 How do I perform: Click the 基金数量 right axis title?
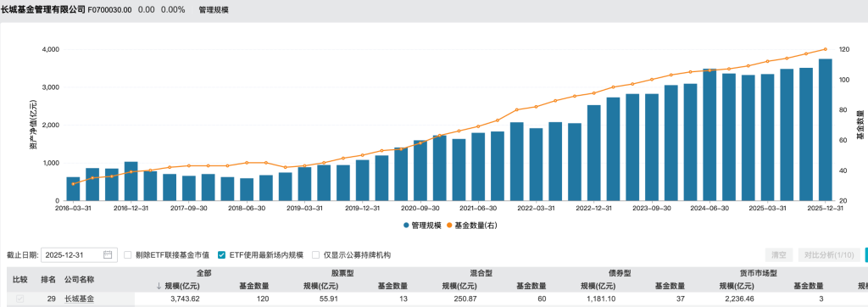click(x=860, y=125)
